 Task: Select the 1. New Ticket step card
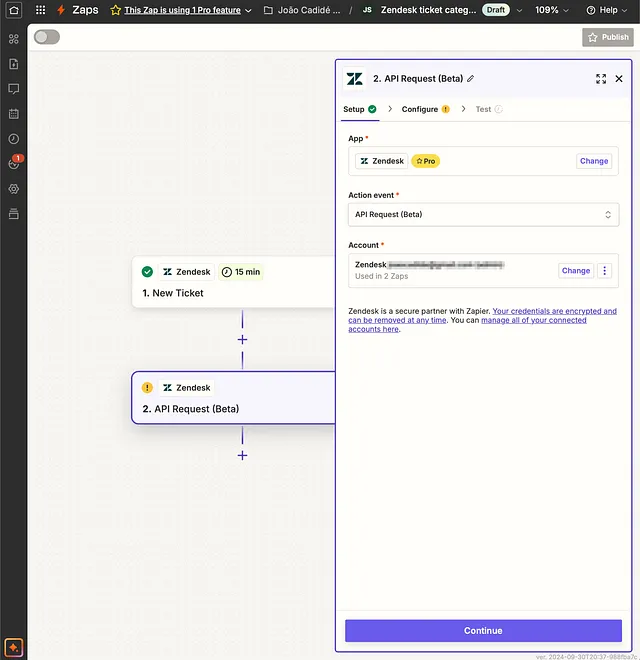click(233, 282)
